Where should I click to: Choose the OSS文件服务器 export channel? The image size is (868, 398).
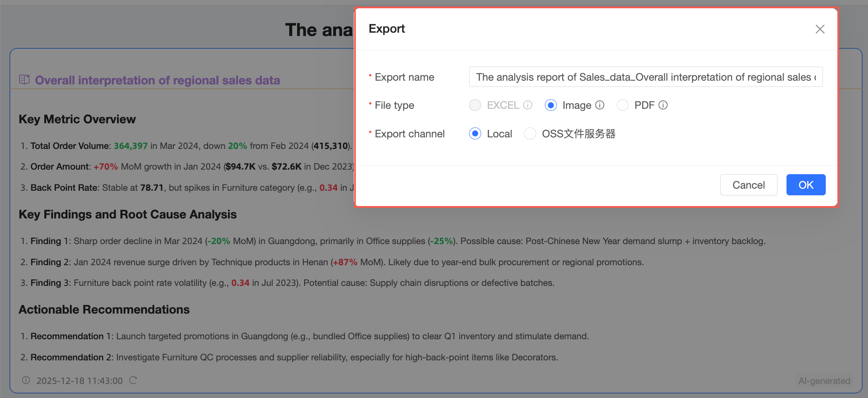[x=530, y=134]
